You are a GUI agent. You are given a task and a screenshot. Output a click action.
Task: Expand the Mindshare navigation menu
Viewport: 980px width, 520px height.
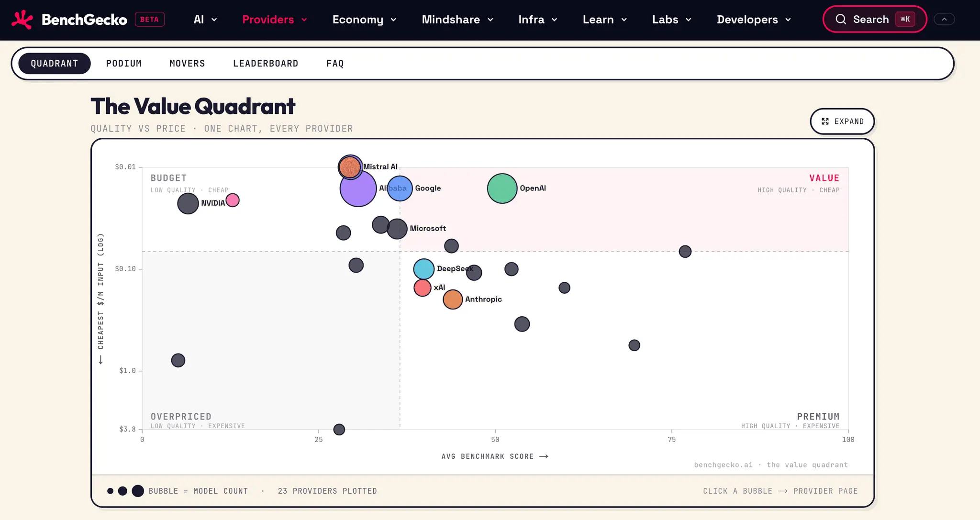click(457, 20)
